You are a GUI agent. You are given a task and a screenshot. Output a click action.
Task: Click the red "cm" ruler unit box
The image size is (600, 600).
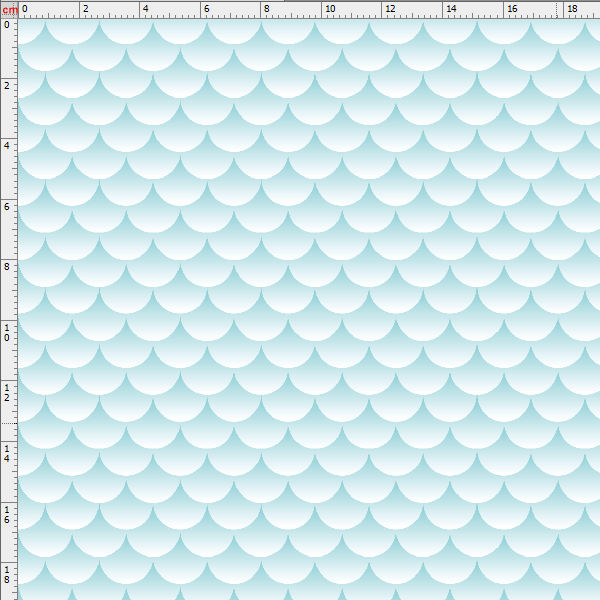coord(9,10)
